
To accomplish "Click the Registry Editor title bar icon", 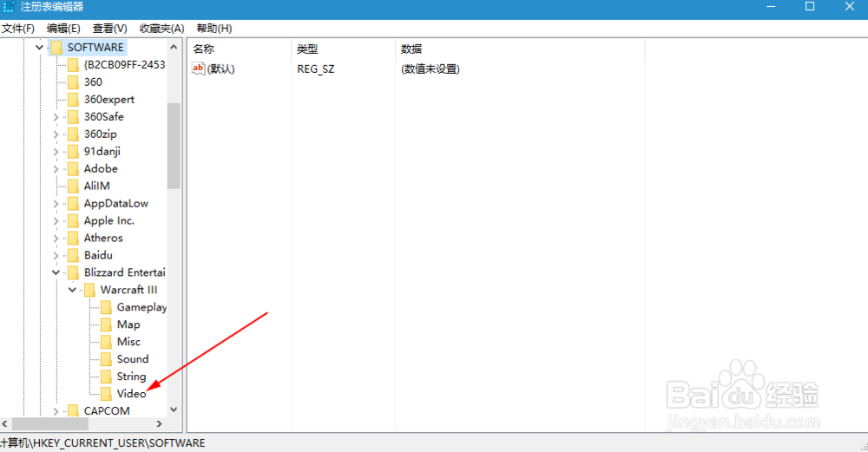I will [9, 7].
